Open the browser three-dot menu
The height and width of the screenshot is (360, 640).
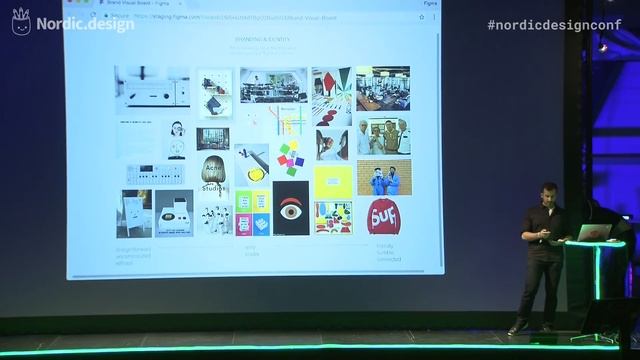coord(434,17)
